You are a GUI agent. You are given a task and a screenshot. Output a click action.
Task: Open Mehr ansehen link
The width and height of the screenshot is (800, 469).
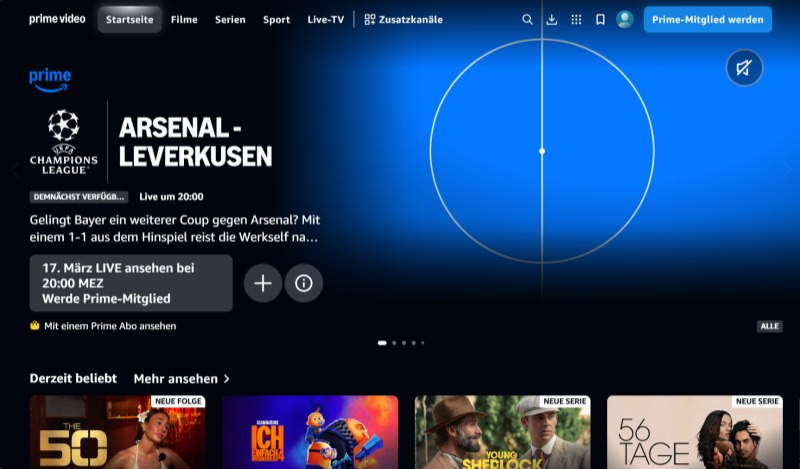(182, 379)
